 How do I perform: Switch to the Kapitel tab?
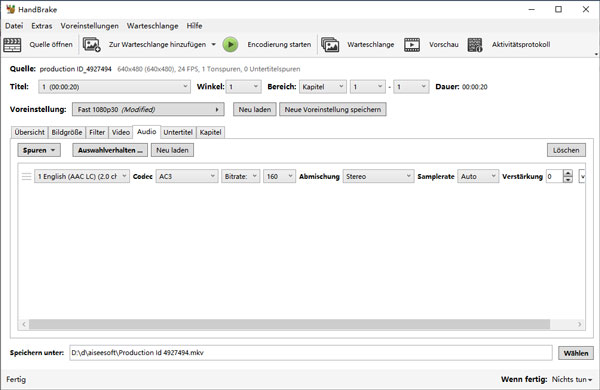click(x=210, y=132)
